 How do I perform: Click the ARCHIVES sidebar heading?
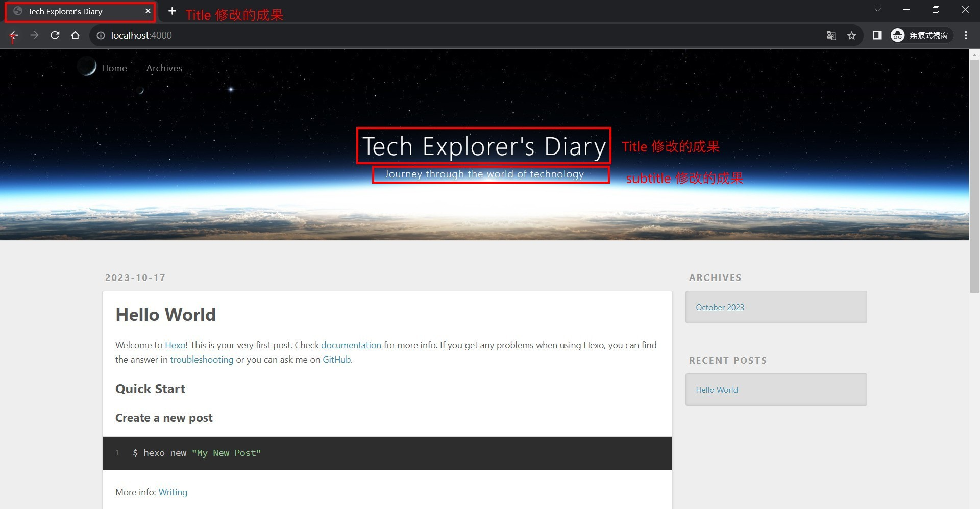[x=715, y=277]
